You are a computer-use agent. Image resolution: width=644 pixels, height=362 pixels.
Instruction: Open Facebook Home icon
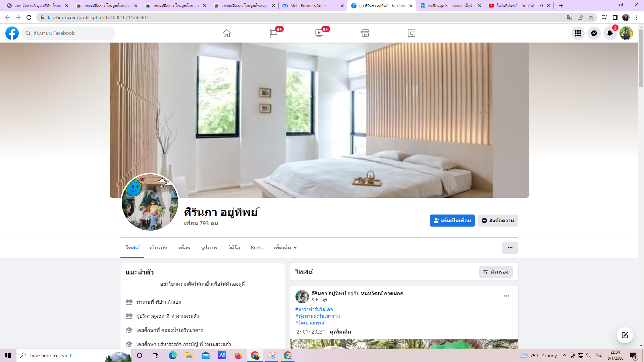(x=227, y=33)
